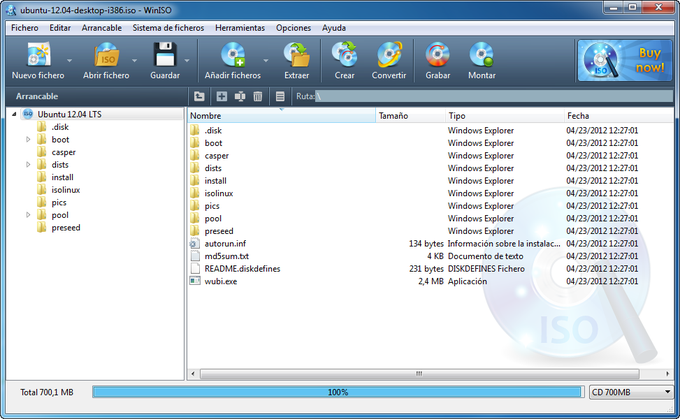The width and height of the screenshot is (680, 419).
Task: Open the Fichero menu
Action: [25, 28]
